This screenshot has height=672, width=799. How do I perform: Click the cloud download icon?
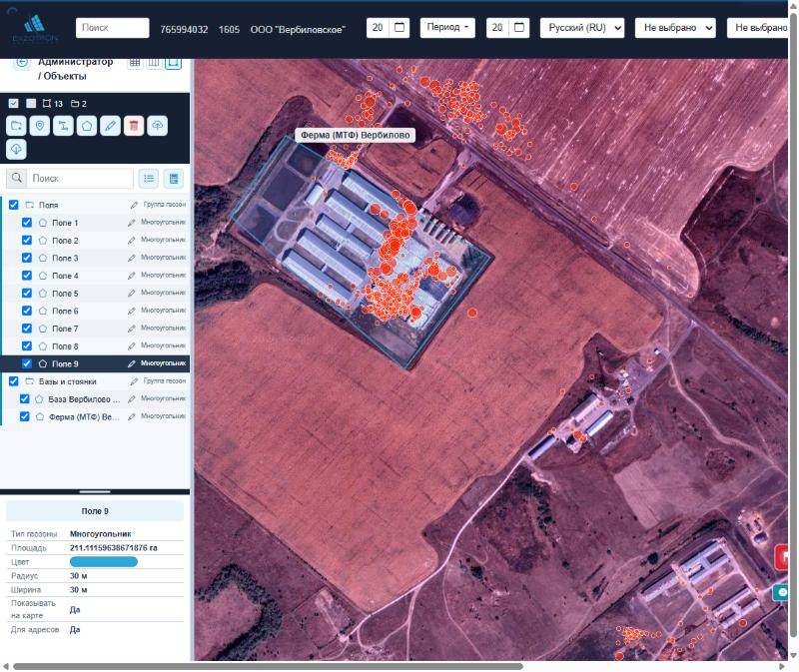coord(16,149)
